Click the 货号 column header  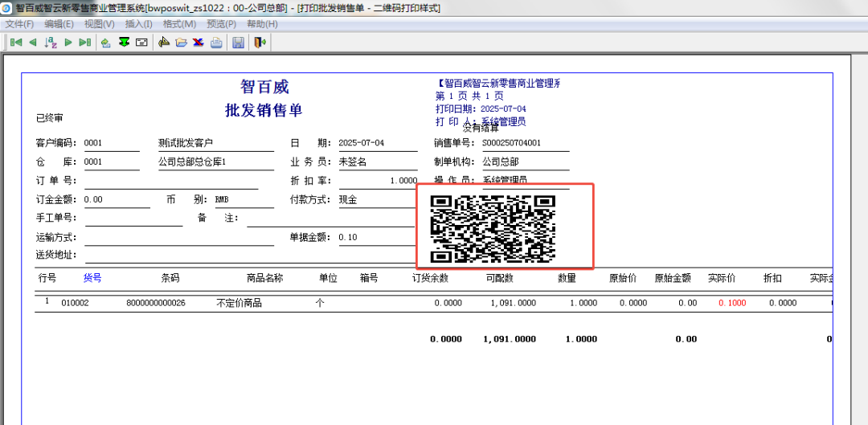click(x=92, y=278)
